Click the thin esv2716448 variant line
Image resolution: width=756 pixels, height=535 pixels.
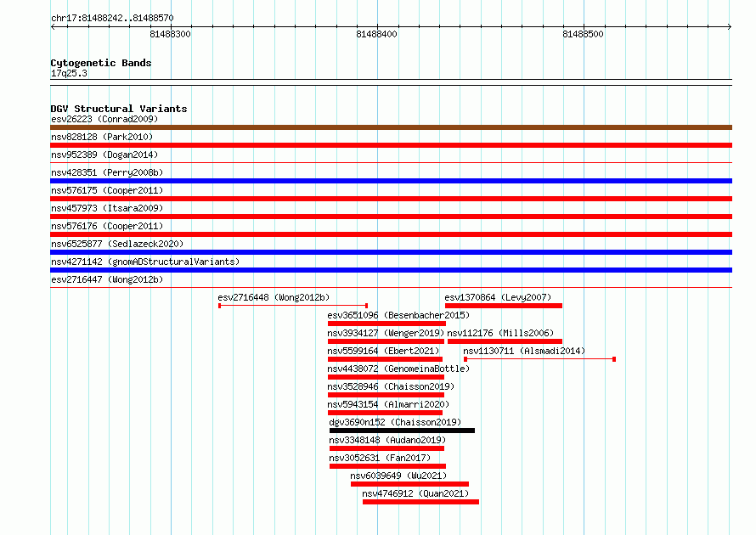tap(293, 306)
